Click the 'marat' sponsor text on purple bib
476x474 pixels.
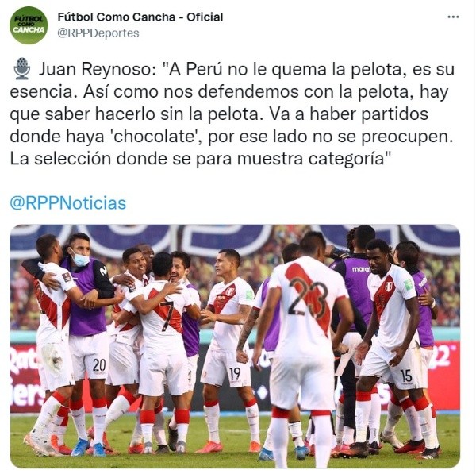pos(361,269)
